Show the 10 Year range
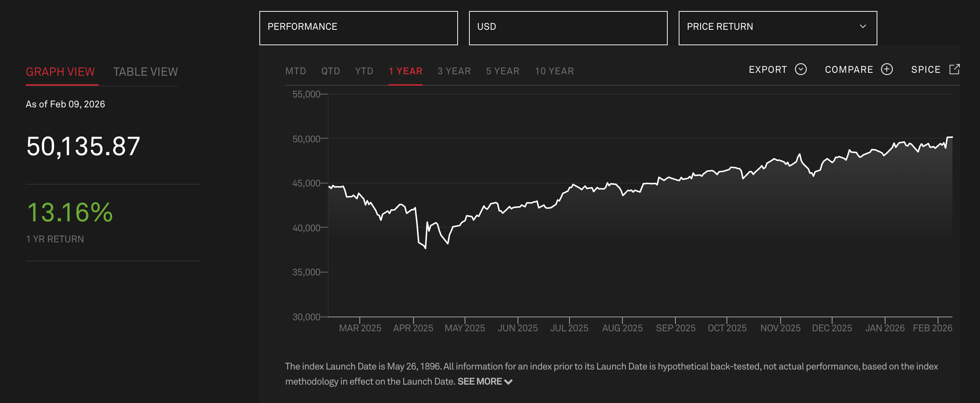The width and height of the screenshot is (980, 403). [x=554, y=71]
